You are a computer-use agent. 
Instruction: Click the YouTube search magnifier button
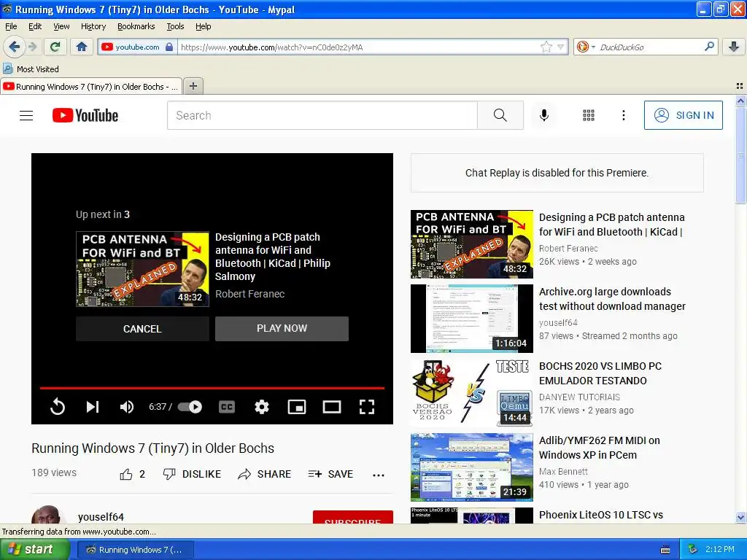[500, 115]
